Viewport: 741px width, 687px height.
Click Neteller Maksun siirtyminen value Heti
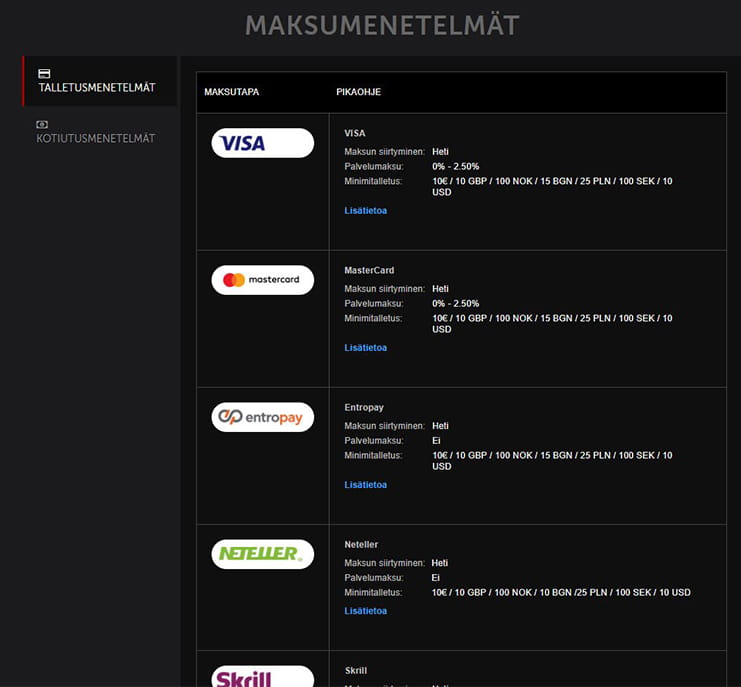pyautogui.click(x=439, y=563)
